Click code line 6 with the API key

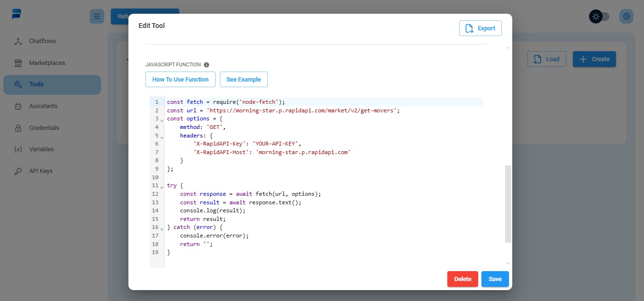[246, 144]
